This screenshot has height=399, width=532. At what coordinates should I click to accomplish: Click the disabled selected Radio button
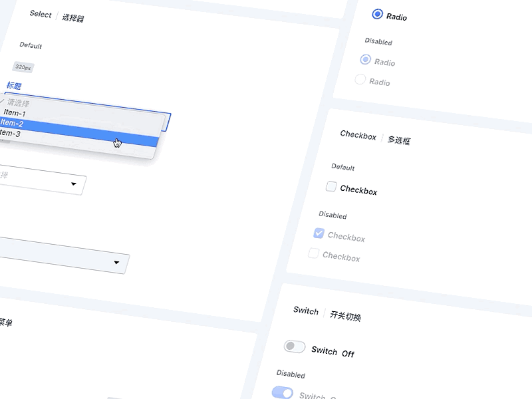365,60
